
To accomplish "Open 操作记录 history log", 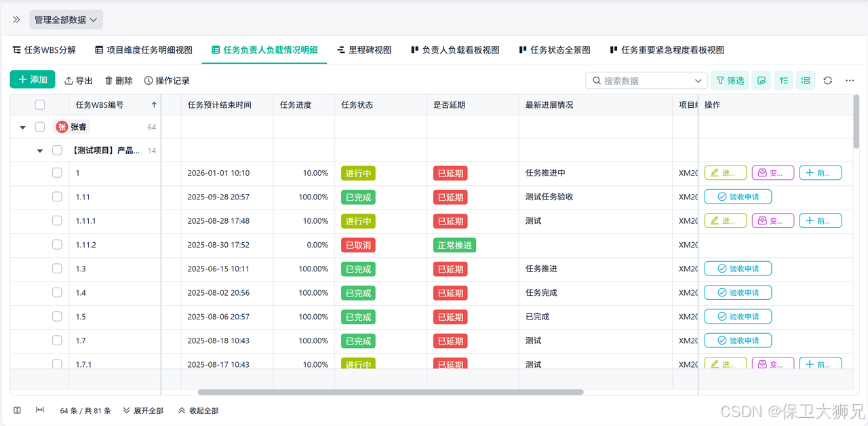I will tap(167, 81).
